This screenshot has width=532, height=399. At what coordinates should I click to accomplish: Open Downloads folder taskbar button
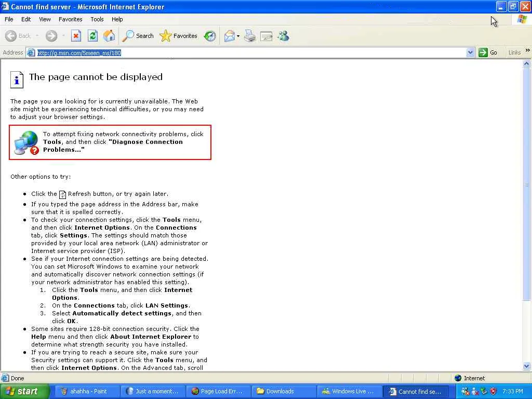coord(284,391)
